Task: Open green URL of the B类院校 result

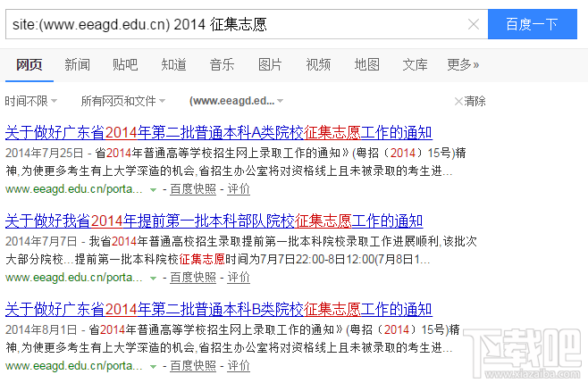Action: click(74, 366)
